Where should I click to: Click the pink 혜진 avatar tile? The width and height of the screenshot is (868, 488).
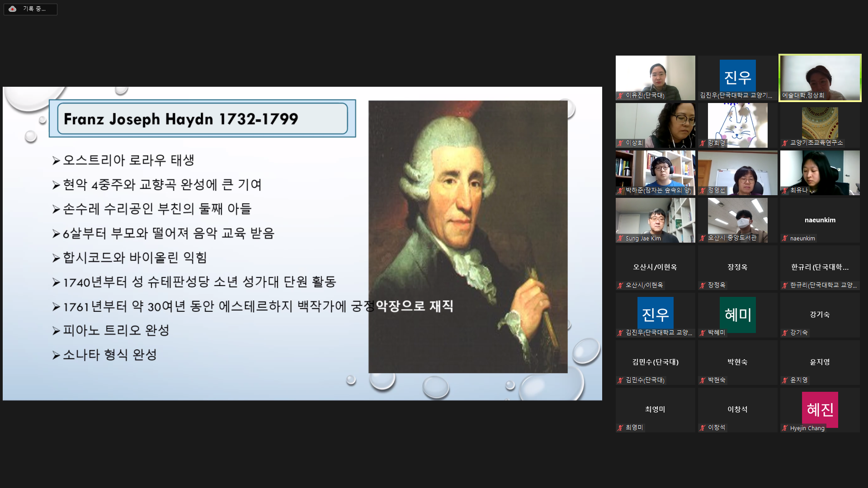pos(820,409)
